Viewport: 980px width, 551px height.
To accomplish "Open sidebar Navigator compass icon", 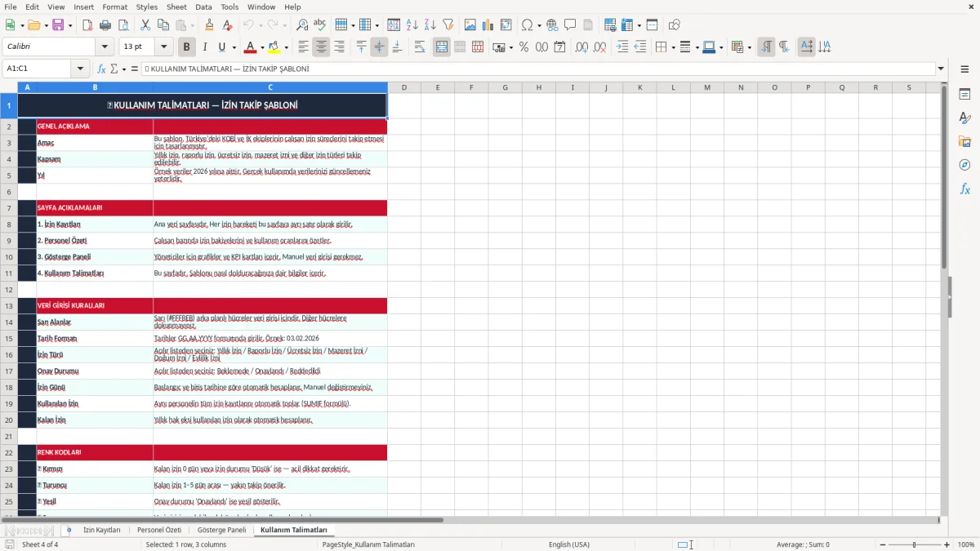I will point(964,165).
